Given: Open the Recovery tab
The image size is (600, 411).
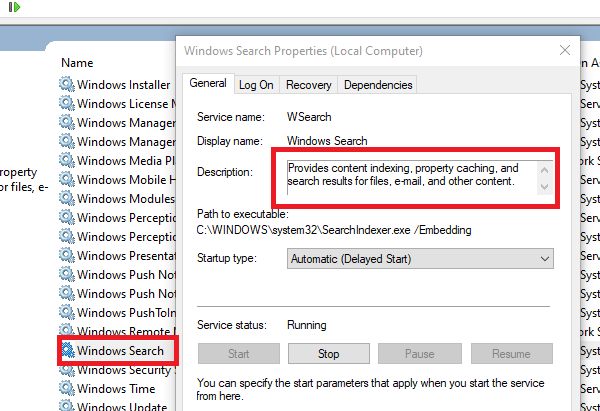Looking at the screenshot, I should pyautogui.click(x=308, y=85).
